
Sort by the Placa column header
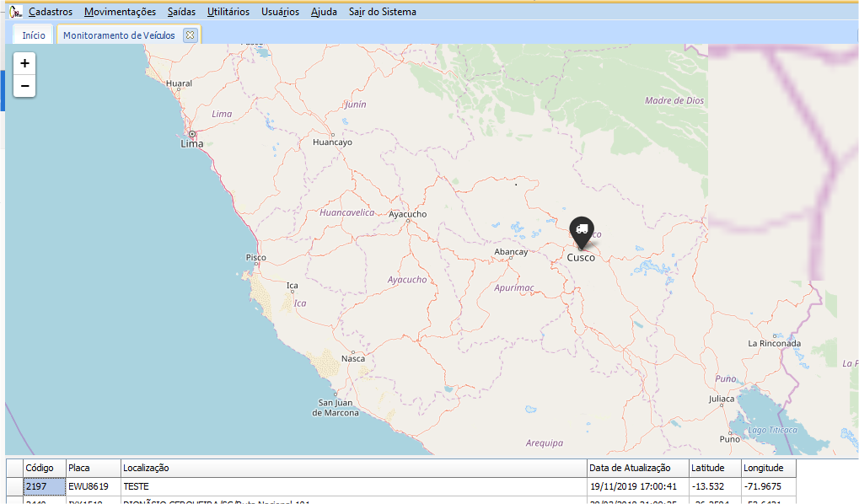93,468
